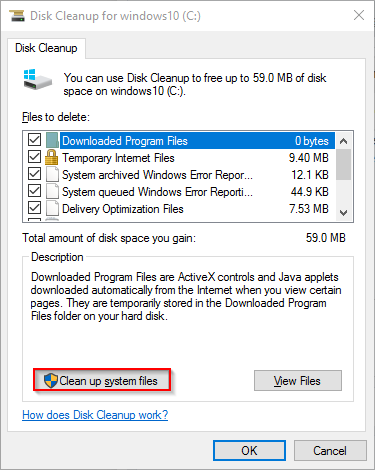This screenshot has width=375, height=470.
Task: Uncheck the Temporary Internet Files checkbox
Action: pos(34,157)
